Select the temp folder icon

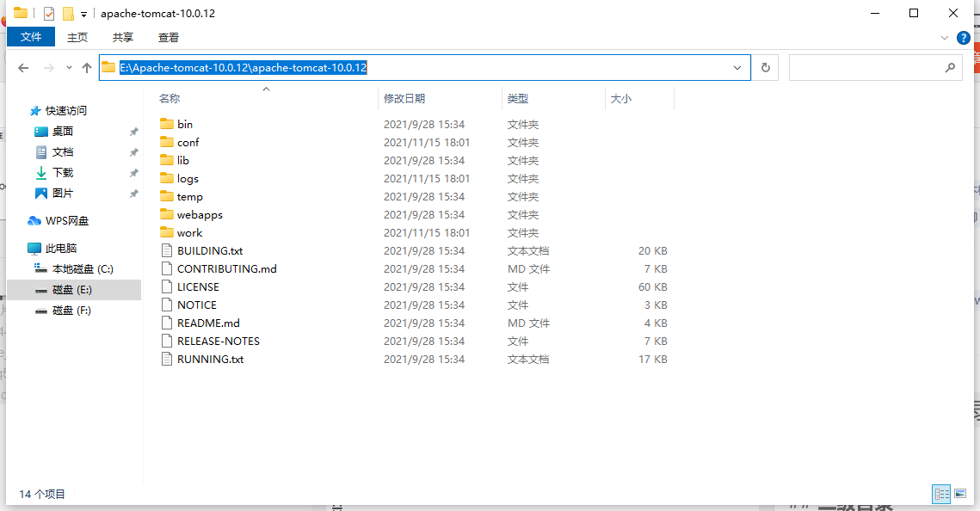(x=166, y=196)
